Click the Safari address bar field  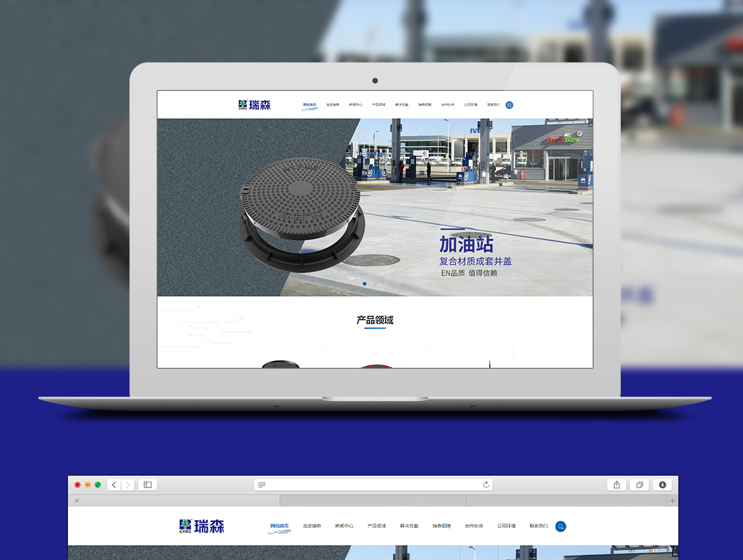(372, 485)
